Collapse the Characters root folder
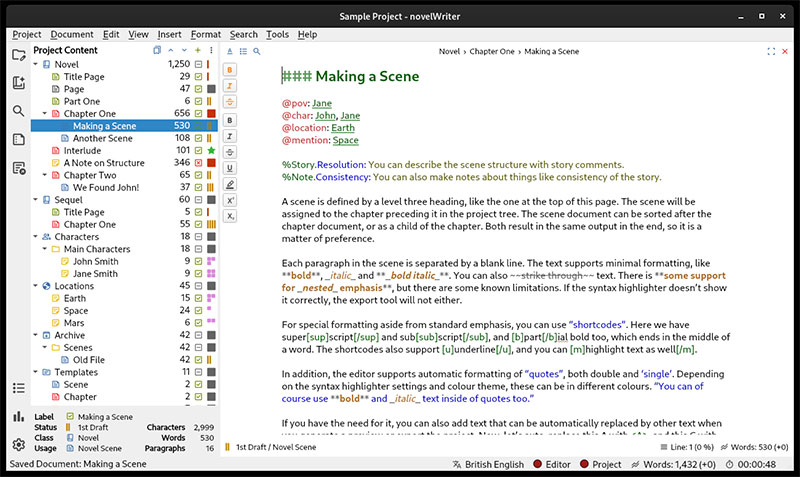 coord(36,236)
